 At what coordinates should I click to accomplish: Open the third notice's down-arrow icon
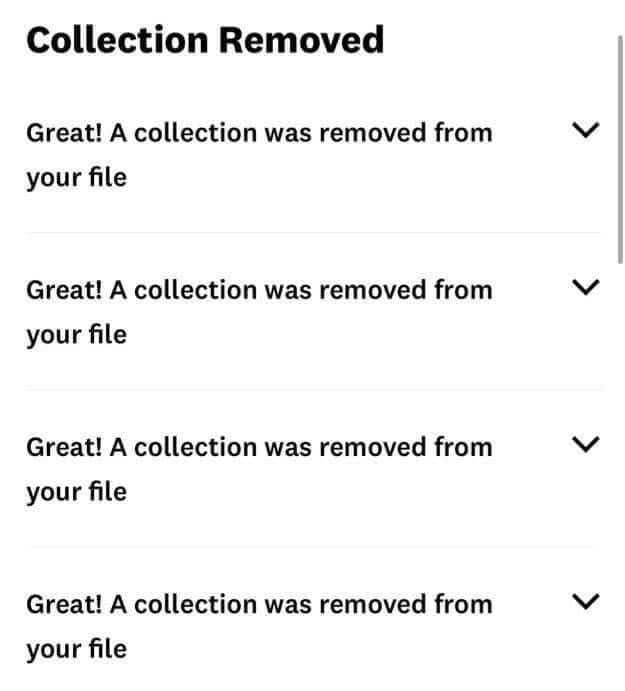pos(586,444)
